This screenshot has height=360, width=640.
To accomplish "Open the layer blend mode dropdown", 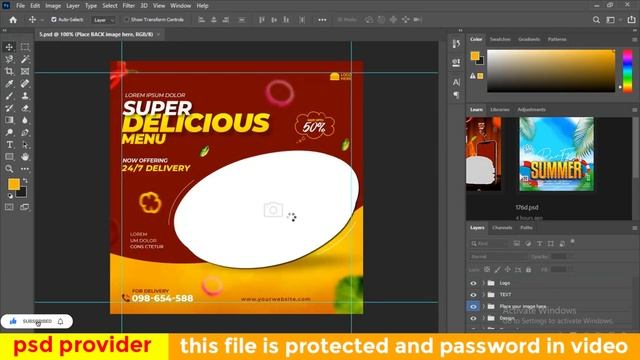I will pyautogui.click(x=498, y=256).
